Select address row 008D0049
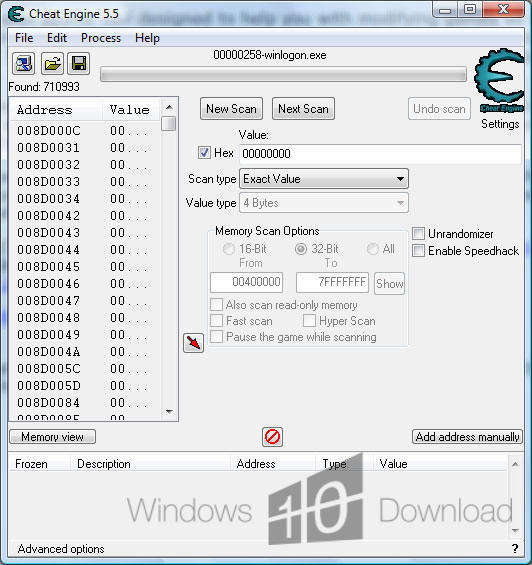The width and height of the screenshot is (532, 565). (x=84, y=334)
